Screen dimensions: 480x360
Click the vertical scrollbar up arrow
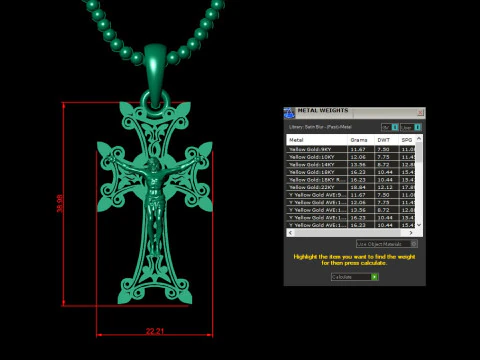pos(419,138)
